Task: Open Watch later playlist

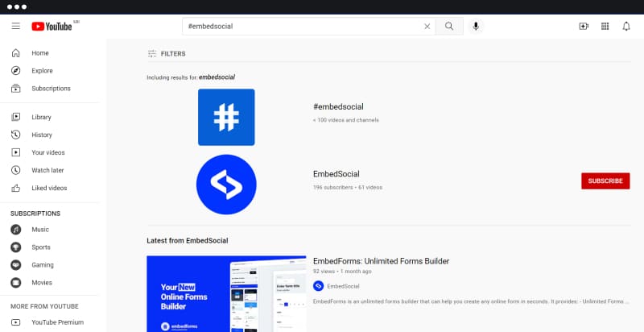Action: [x=49, y=170]
